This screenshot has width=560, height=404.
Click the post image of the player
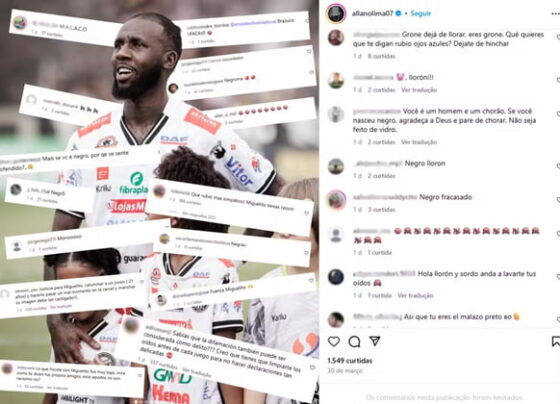coord(159,202)
